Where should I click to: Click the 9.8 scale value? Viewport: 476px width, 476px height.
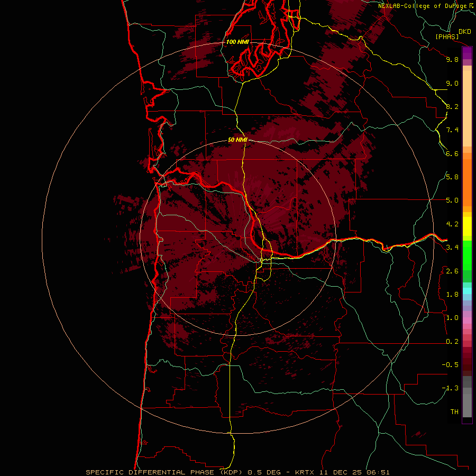(x=452, y=59)
